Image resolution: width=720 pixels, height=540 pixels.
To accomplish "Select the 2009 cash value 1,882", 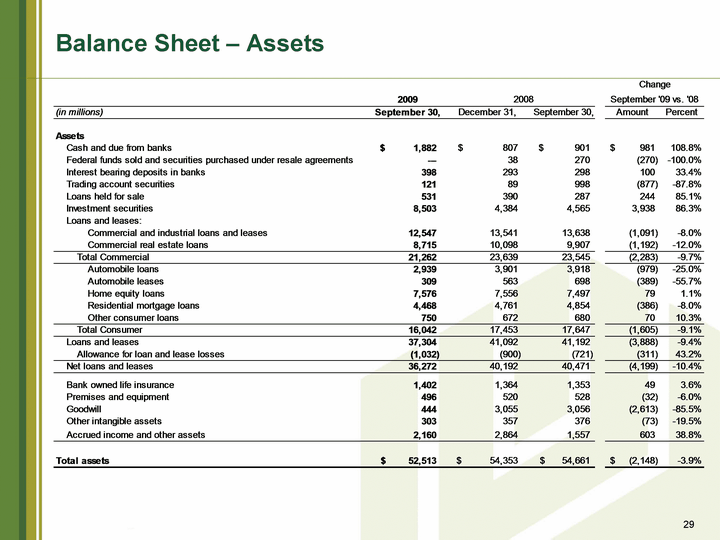I will tap(425, 148).
